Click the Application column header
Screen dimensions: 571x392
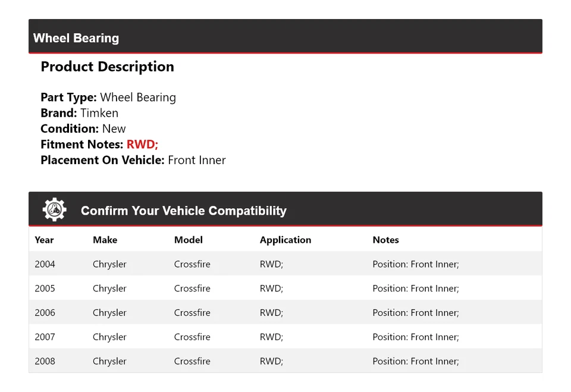pos(285,240)
